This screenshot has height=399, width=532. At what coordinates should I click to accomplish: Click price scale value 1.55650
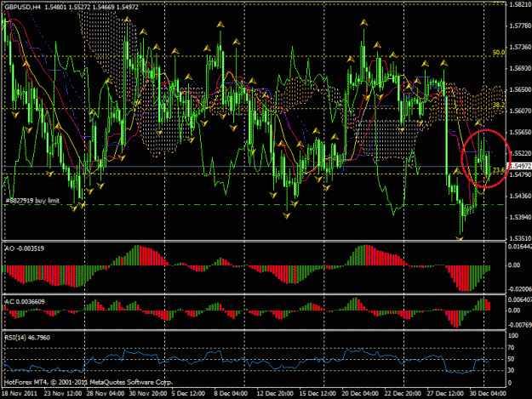[x=520, y=132]
